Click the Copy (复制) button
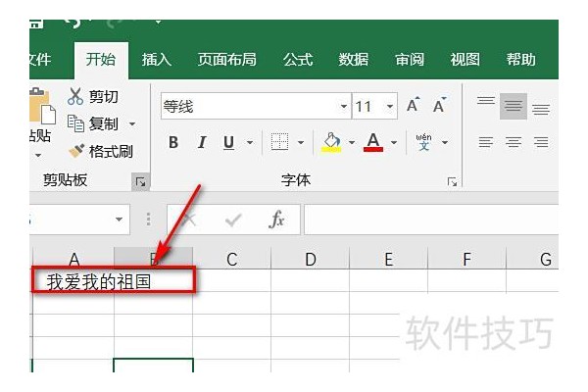 pos(93,123)
